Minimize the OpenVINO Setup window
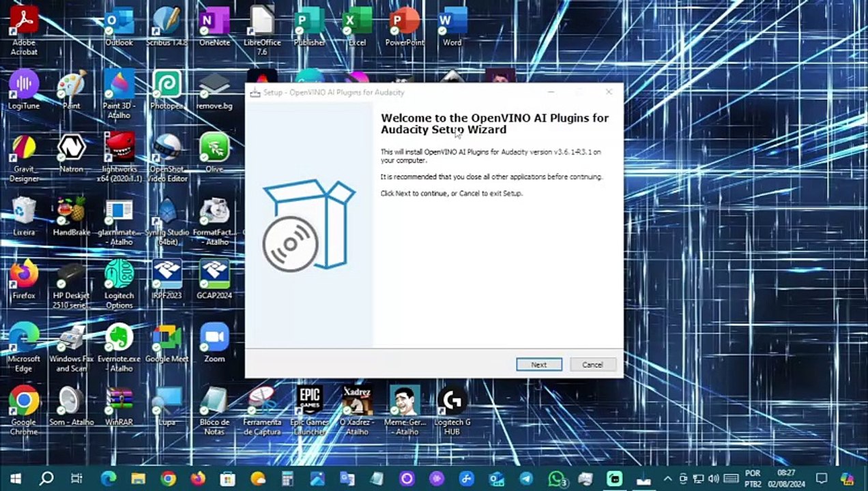 pyautogui.click(x=551, y=92)
